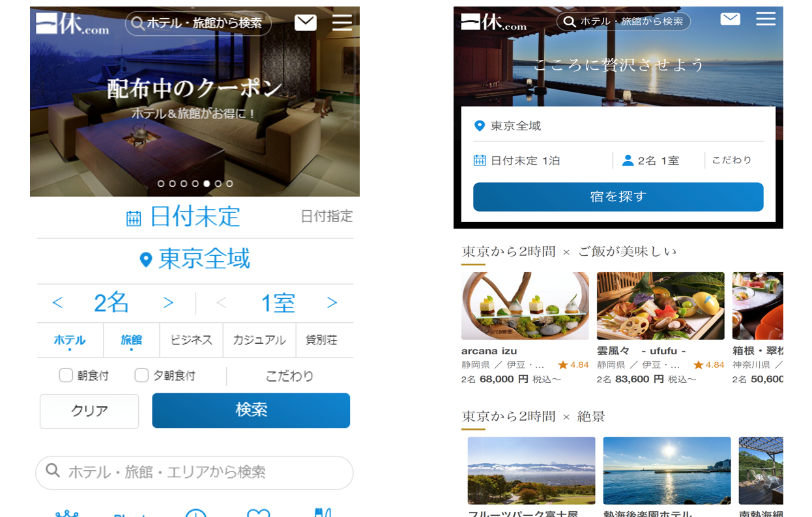Image resolution: width=812 pixels, height=517 pixels.
Task: Increase guest count with arrow right of 2名
Action: pos(168,303)
